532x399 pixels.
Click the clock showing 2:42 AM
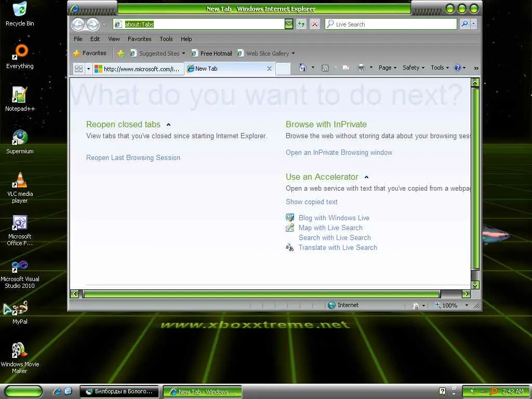click(513, 392)
